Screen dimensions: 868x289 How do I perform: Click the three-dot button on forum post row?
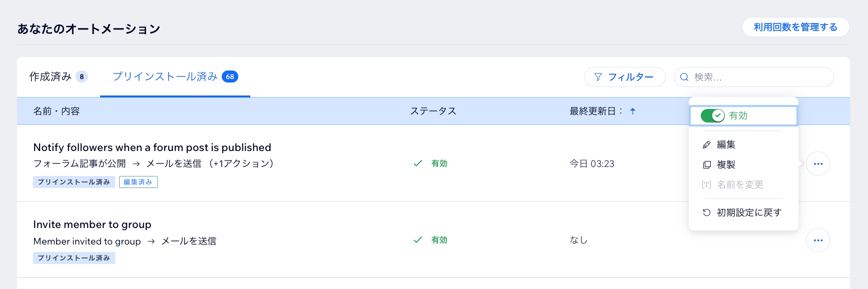(x=818, y=163)
